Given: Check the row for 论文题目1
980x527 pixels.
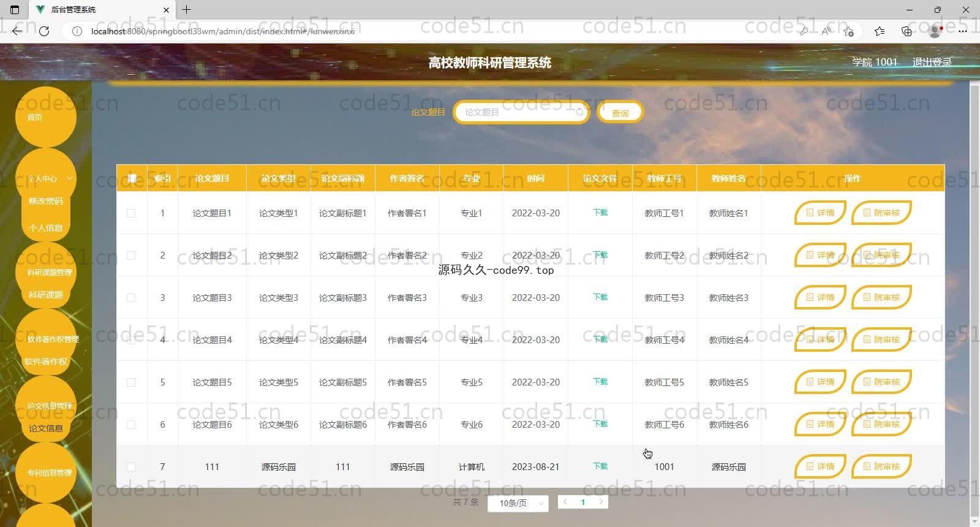Looking at the screenshot, I should 131,213.
